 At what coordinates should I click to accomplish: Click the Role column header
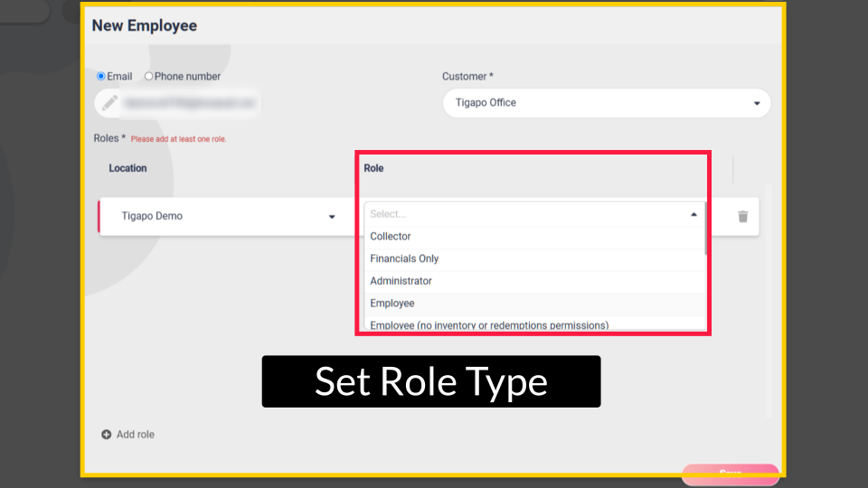point(373,168)
